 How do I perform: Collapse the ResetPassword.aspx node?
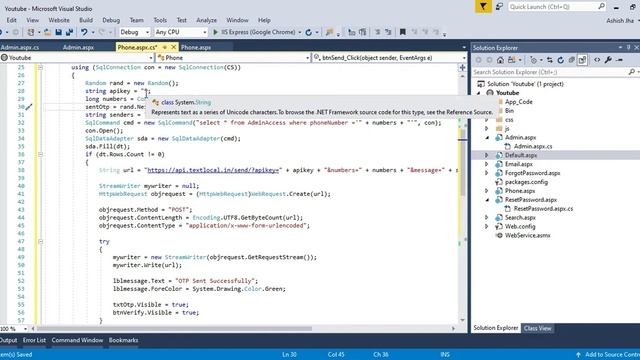click(487, 200)
